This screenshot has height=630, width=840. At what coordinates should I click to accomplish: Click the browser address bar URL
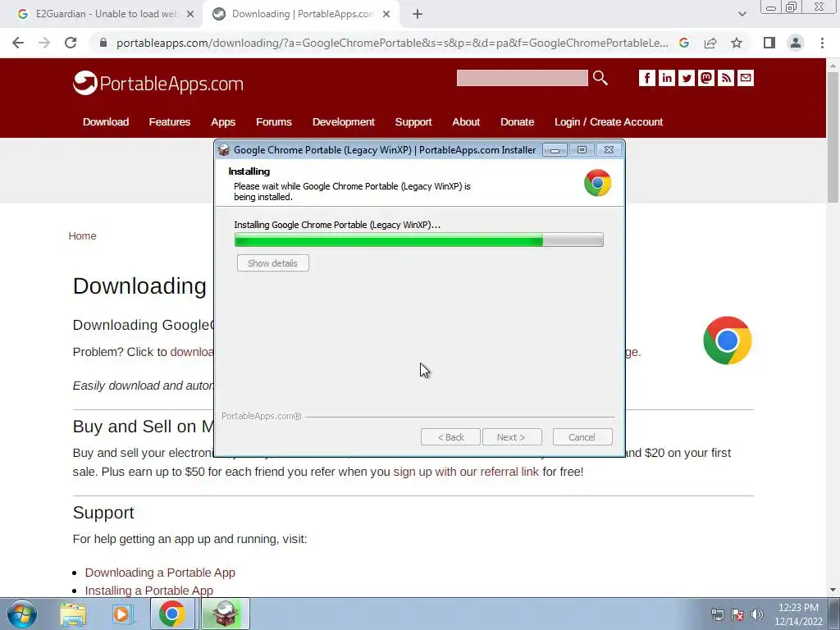tap(392, 43)
